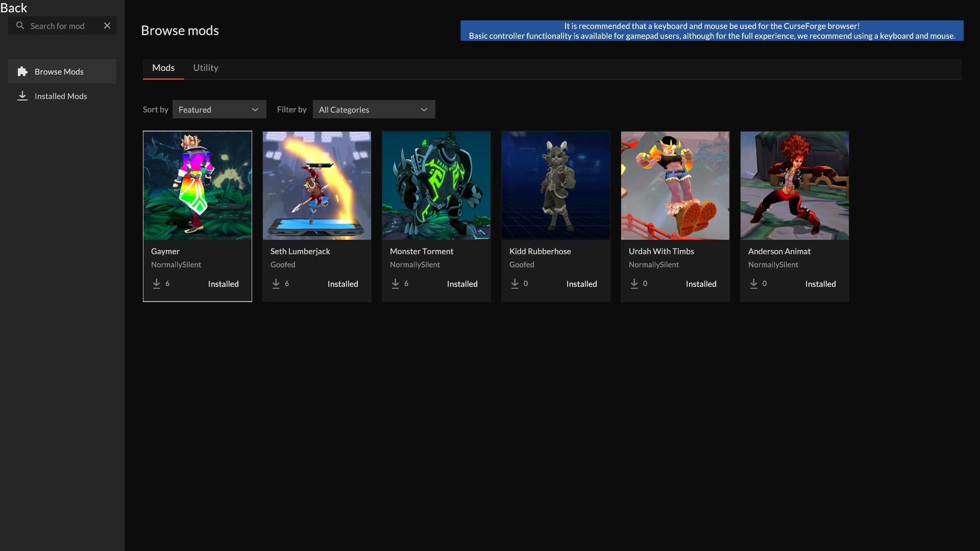This screenshot has height=551, width=980.
Task: Click author NormallySilent under Anderson Animat
Action: (x=773, y=265)
